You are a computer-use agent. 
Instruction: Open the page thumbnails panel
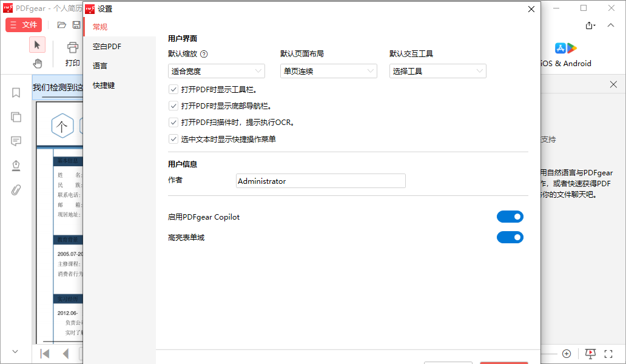point(16,116)
